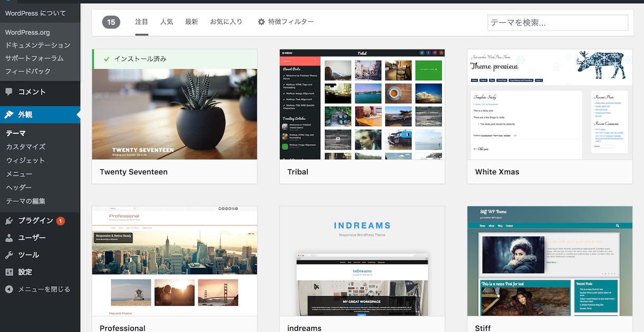The height and width of the screenshot is (332, 644).
Task: Open the テーマ submenu item
Action: click(16, 134)
